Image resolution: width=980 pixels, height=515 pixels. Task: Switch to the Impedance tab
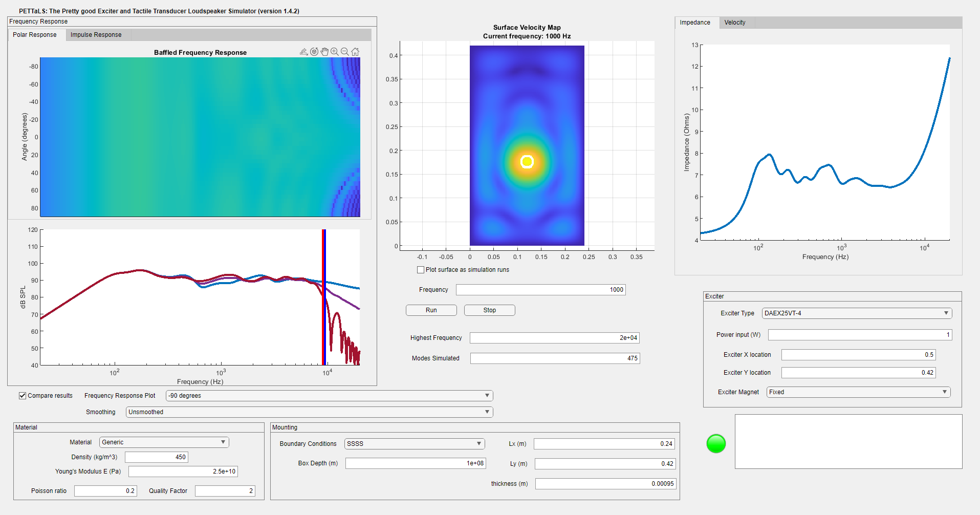point(695,23)
